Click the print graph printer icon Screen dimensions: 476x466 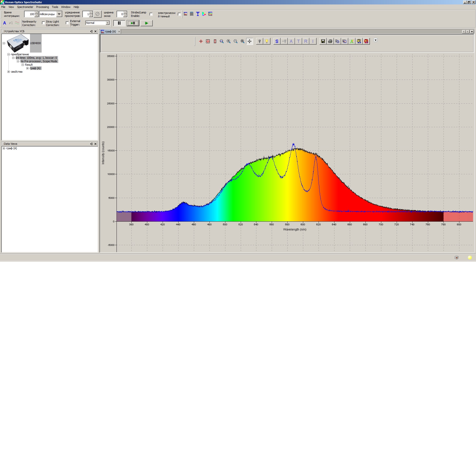pyautogui.click(x=330, y=41)
